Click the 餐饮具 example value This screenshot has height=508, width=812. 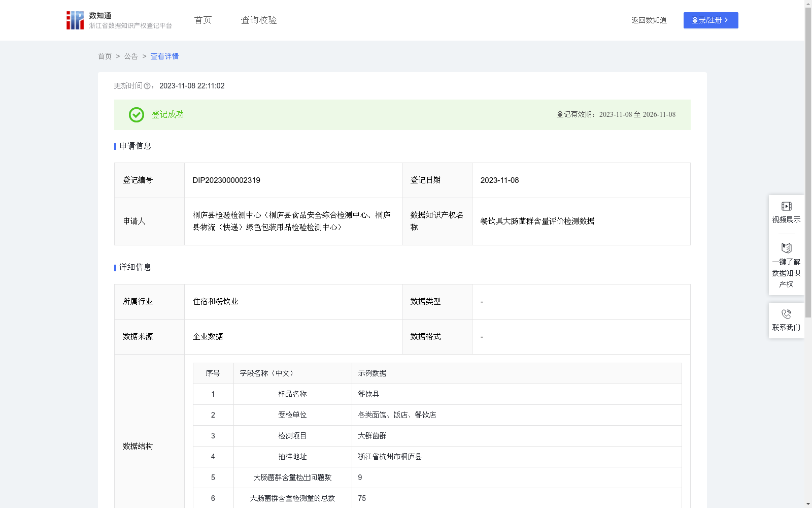coord(368,394)
